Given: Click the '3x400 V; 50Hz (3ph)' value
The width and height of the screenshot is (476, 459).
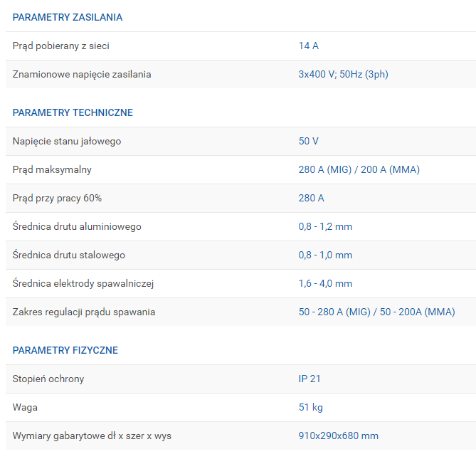Looking at the screenshot, I should 343,74.
